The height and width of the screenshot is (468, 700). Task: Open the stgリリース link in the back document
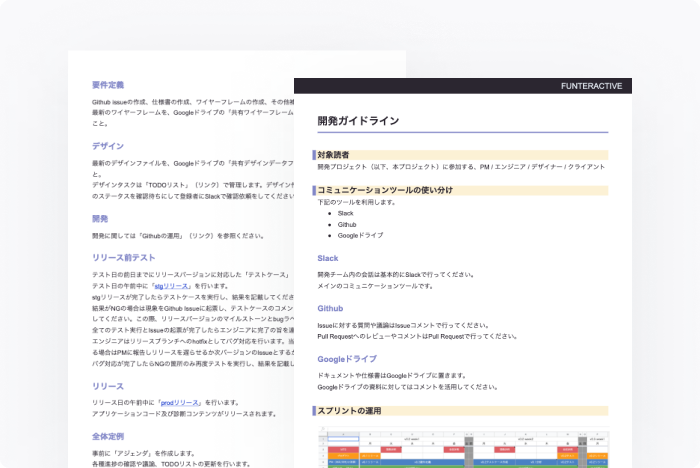coord(171,286)
